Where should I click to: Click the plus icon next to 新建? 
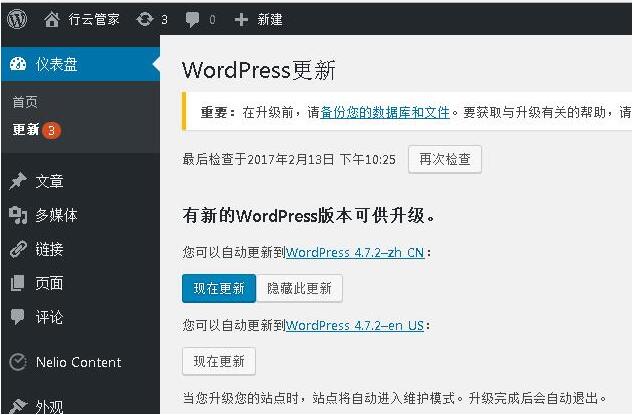pos(241,19)
